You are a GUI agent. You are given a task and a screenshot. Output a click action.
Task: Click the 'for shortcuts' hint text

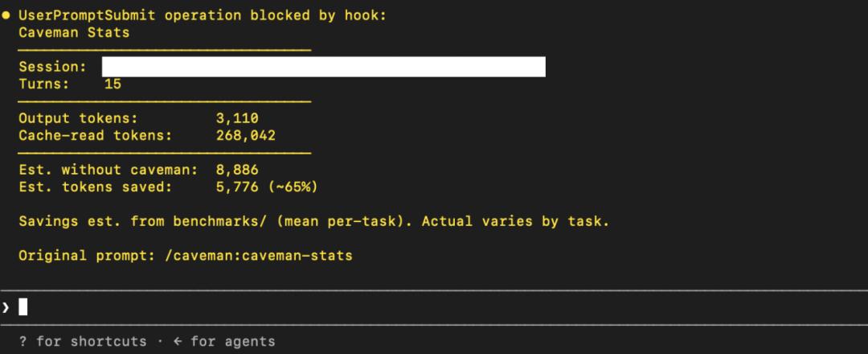click(92, 341)
